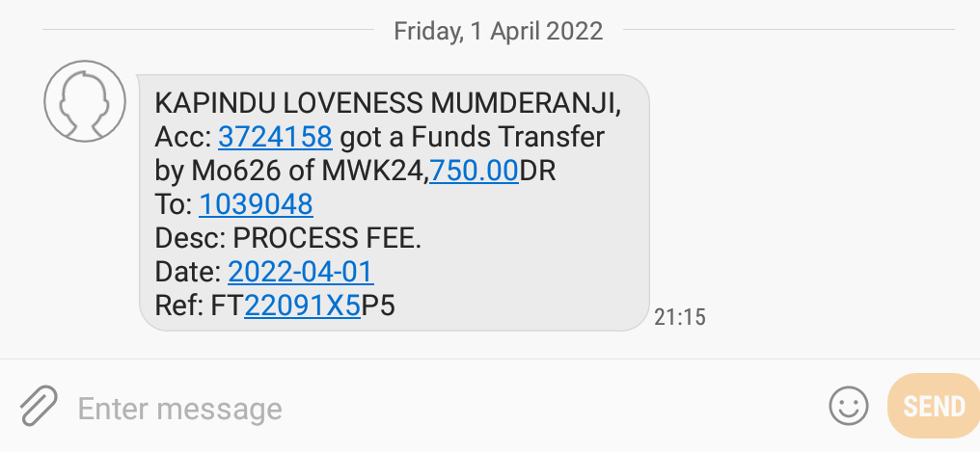980x452 pixels.
Task: Tap the Friday, 1 April 2022 date header
Action: [498, 31]
